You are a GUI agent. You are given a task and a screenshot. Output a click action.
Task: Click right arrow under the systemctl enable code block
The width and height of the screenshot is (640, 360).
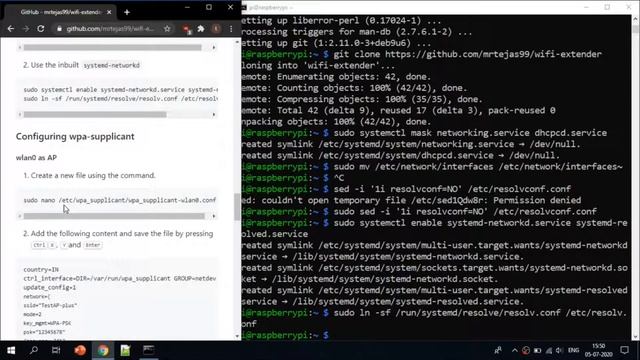pos(213,115)
